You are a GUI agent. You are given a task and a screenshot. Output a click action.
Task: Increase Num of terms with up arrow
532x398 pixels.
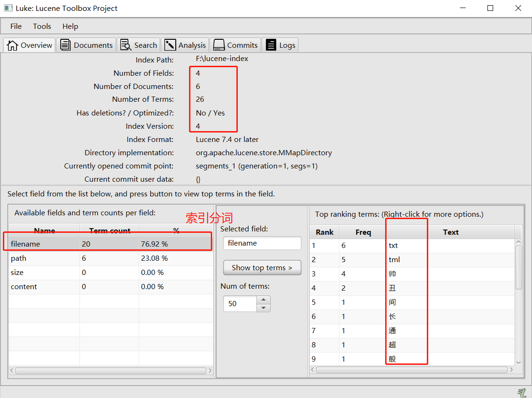click(263, 300)
